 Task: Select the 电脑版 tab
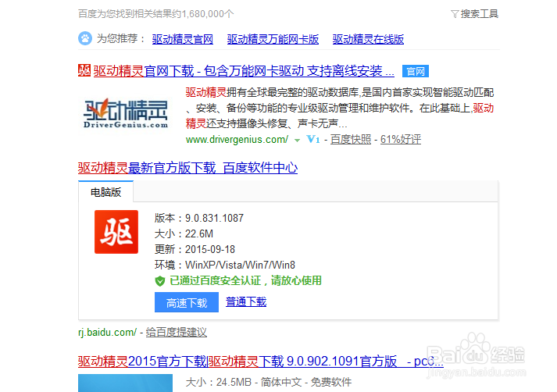click(x=106, y=192)
